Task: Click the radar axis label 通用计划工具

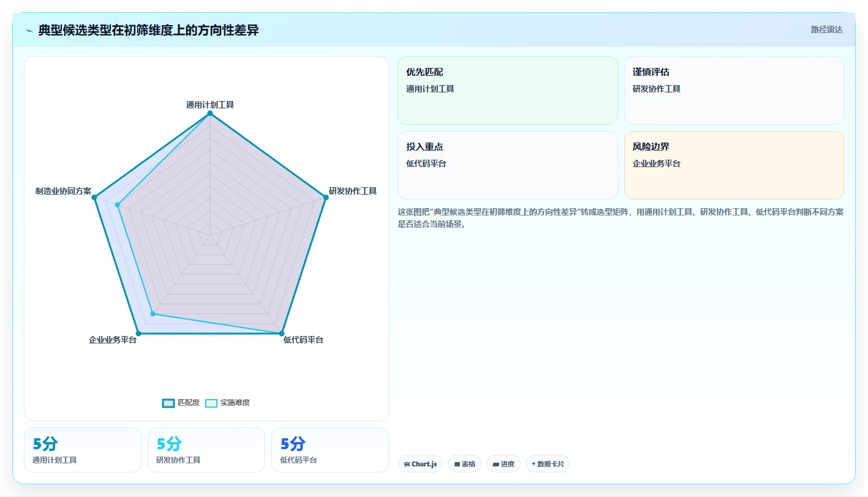Action: click(x=210, y=105)
